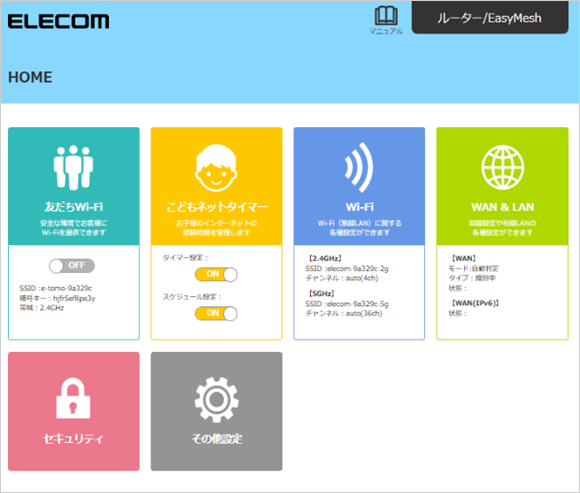This screenshot has width=580, height=493.
Task: Click the ルーター/EasyMesh mode button
Action: click(490, 17)
